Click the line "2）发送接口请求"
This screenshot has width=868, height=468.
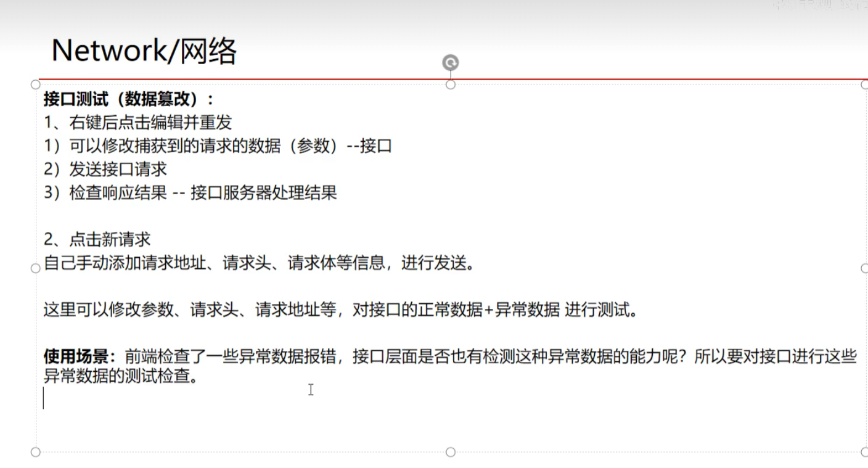point(105,170)
